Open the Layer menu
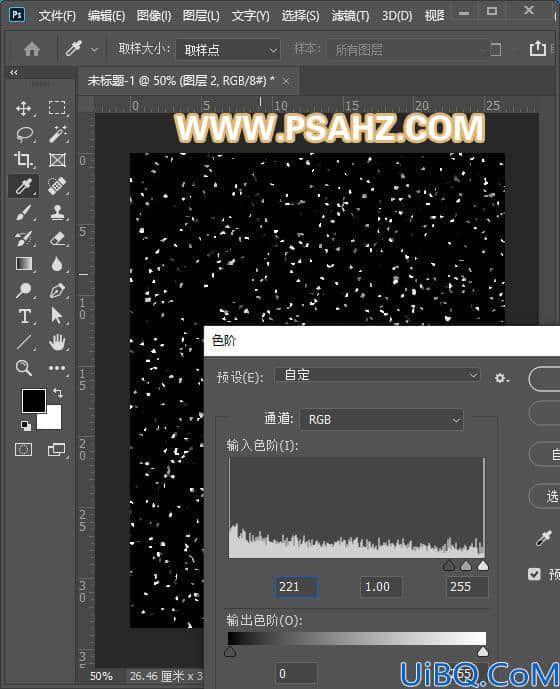Image resolution: width=560 pixels, height=689 pixels. tap(201, 16)
